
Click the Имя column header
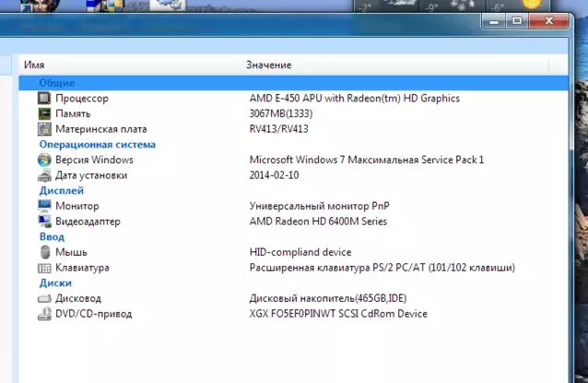point(34,64)
